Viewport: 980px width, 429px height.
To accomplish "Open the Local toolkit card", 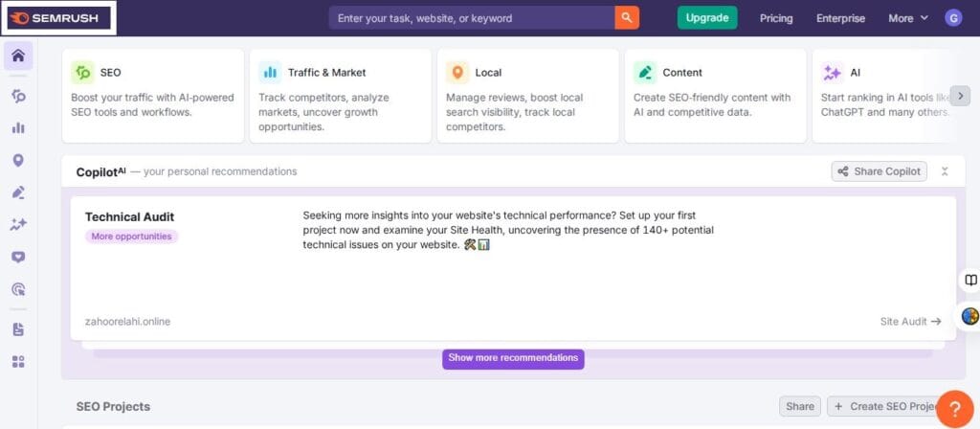I will [528, 96].
